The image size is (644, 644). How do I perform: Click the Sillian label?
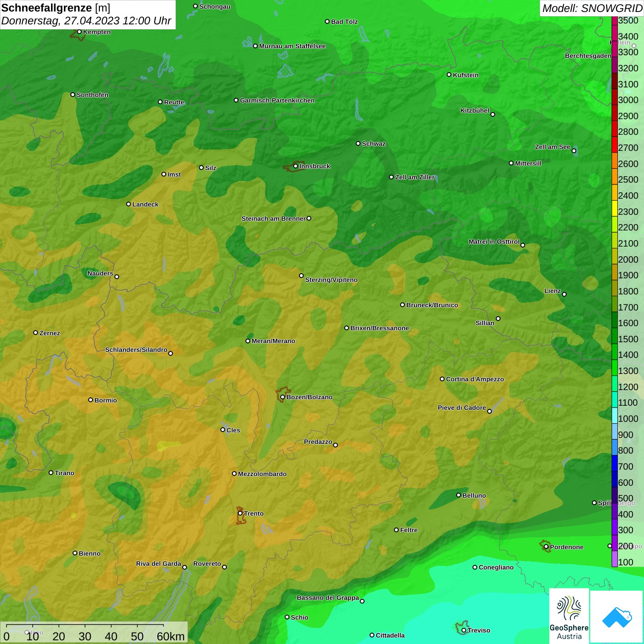click(485, 323)
